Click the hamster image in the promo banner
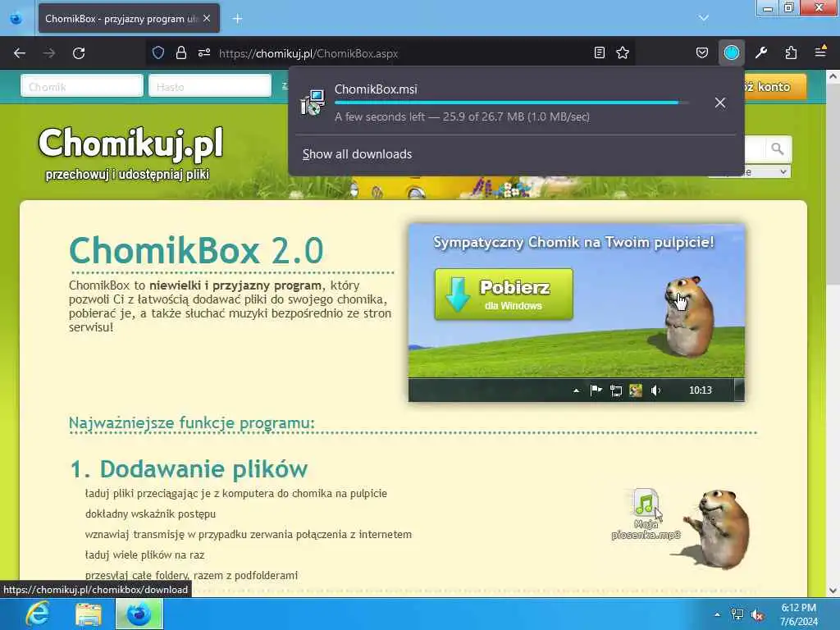 688,316
